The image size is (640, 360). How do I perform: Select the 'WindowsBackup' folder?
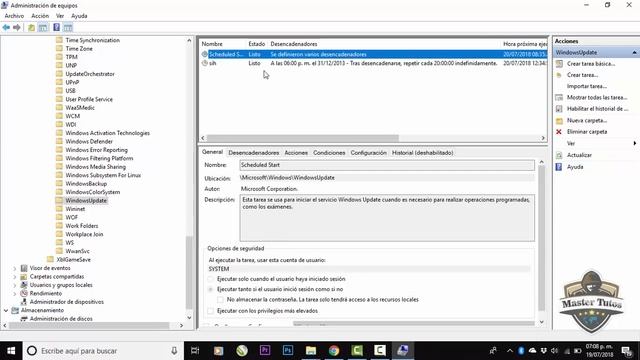coord(86,184)
